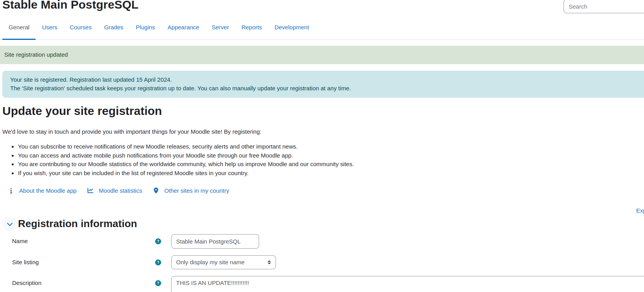Screen dimensions: 644x292
Task: Go to the Development tab
Action: [292, 27]
